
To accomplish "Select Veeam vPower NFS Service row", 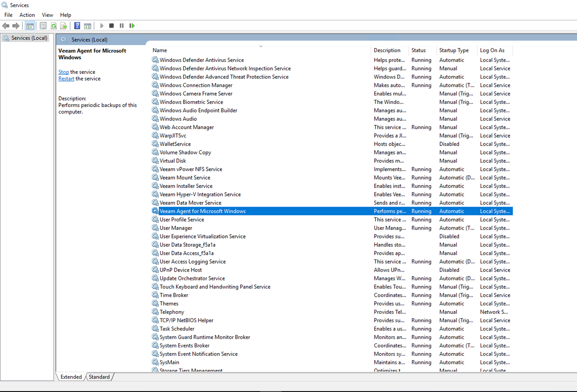I will tap(332, 169).
